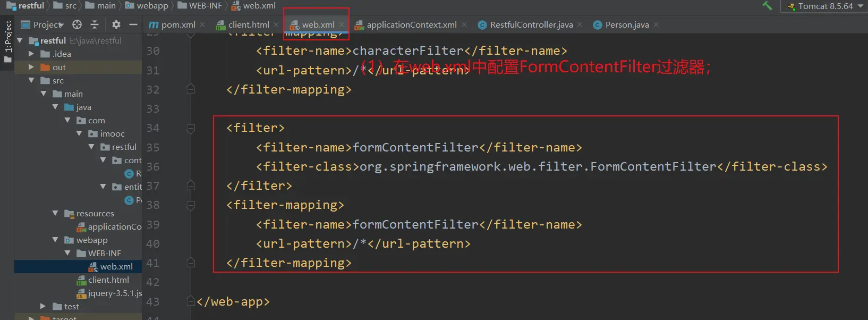The width and height of the screenshot is (868, 320).
Task: Toggle fold marker at line 43 </web-app>
Action: [191, 301]
